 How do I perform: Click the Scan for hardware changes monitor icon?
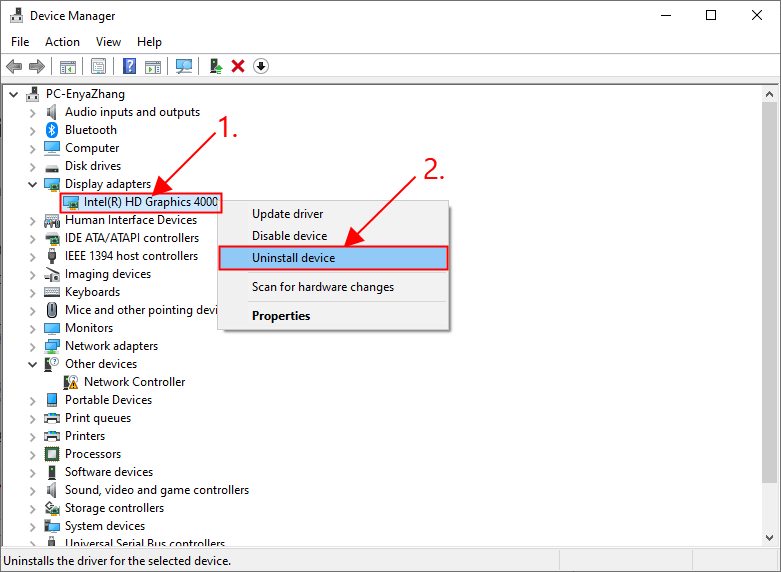(x=184, y=66)
